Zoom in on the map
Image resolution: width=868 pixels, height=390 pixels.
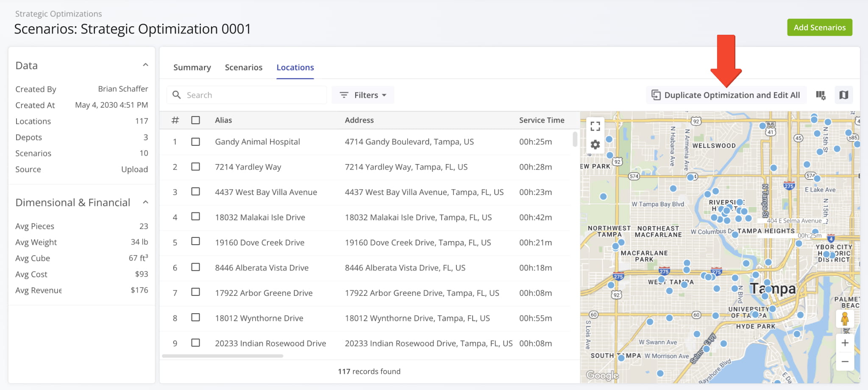(x=844, y=343)
